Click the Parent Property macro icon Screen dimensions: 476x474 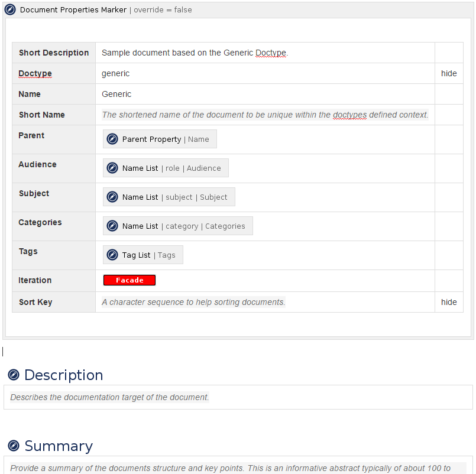112,139
